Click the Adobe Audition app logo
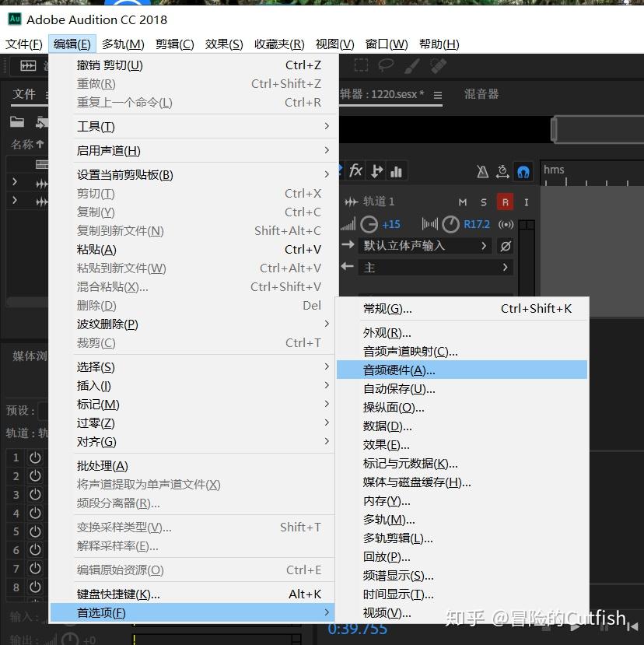Screen dimensions: 644x645 [x=15, y=19]
